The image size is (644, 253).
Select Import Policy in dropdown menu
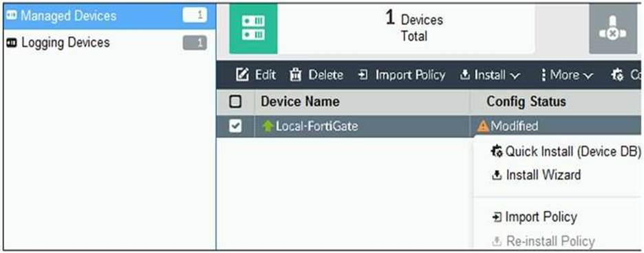(x=535, y=217)
